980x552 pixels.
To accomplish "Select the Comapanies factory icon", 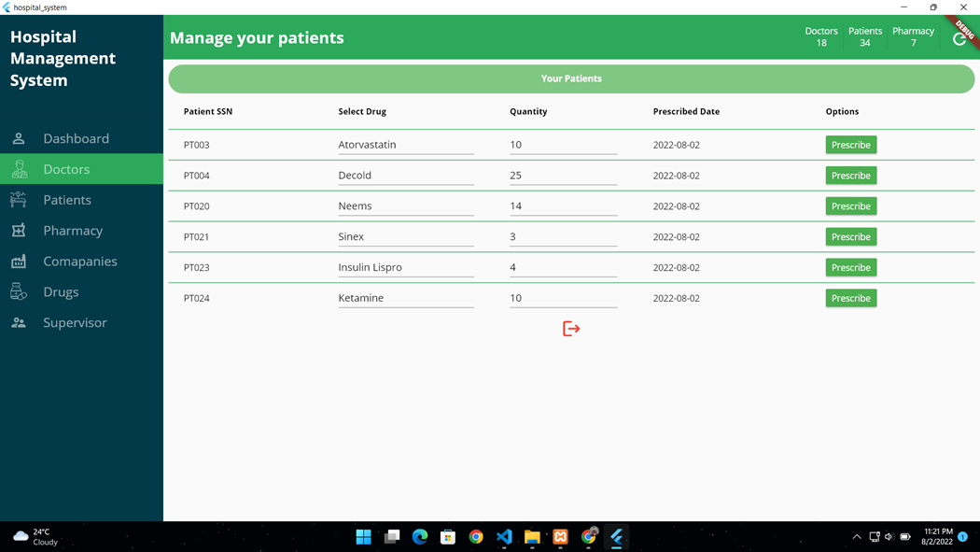I will [19, 262].
